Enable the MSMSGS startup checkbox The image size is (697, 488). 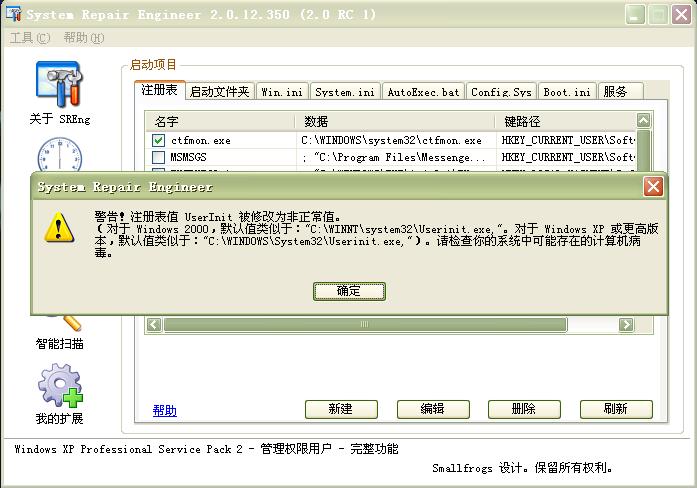[158, 157]
